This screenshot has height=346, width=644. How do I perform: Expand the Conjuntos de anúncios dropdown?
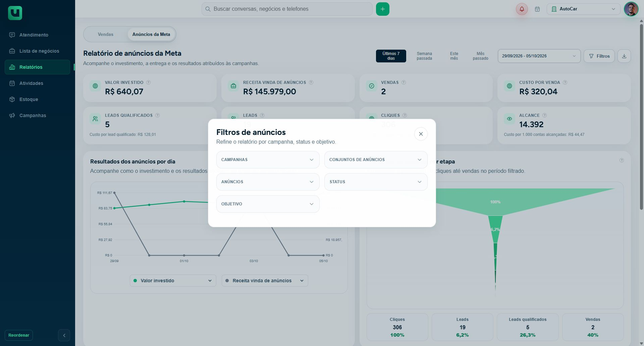(x=376, y=160)
